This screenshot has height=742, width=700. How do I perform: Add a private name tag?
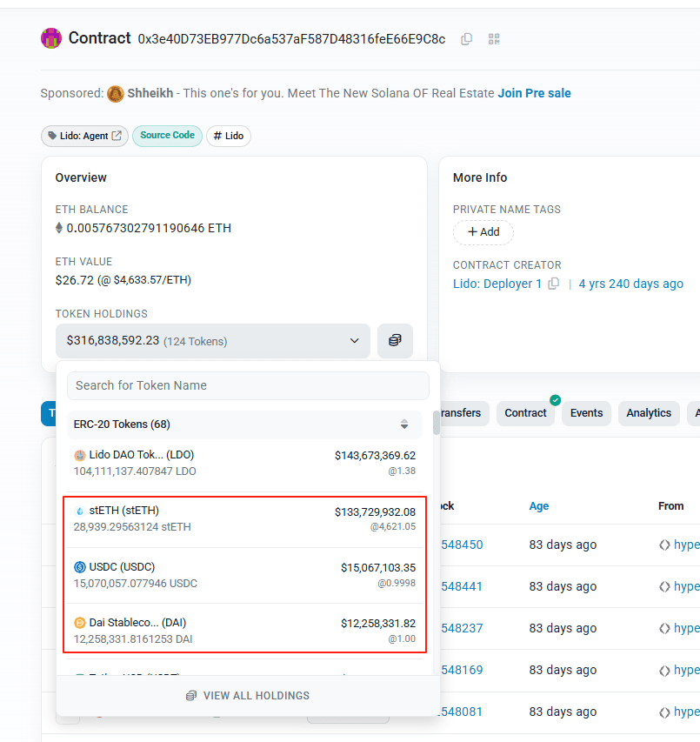(x=483, y=232)
